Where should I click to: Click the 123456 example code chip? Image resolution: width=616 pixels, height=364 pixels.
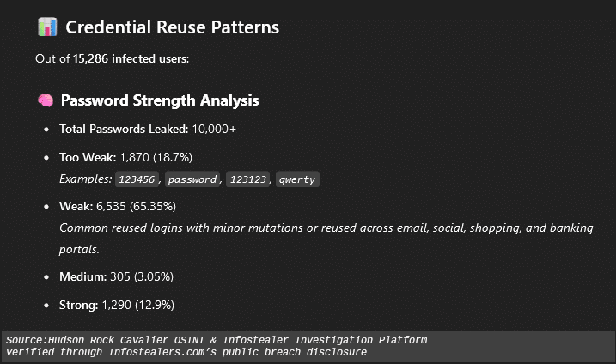click(x=137, y=179)
